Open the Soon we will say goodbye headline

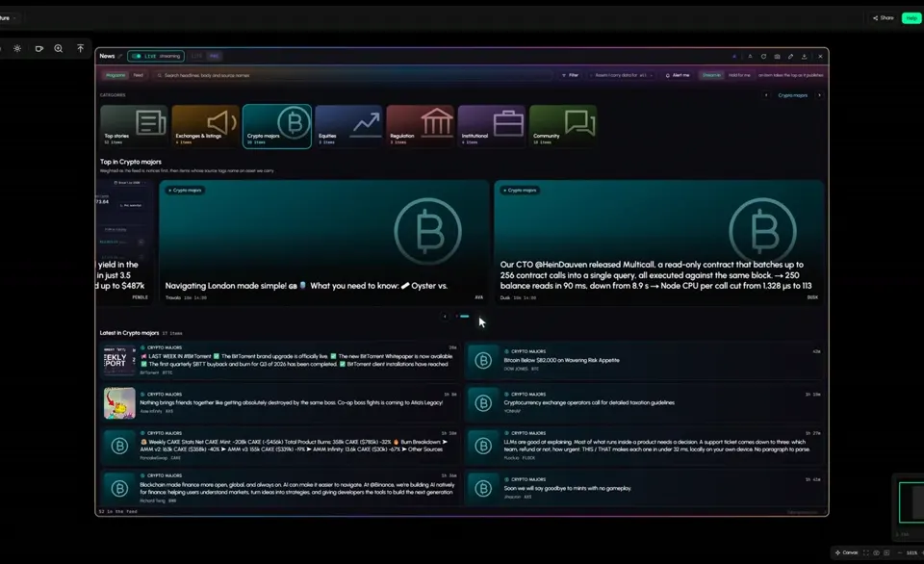click(x=567, y=488)
